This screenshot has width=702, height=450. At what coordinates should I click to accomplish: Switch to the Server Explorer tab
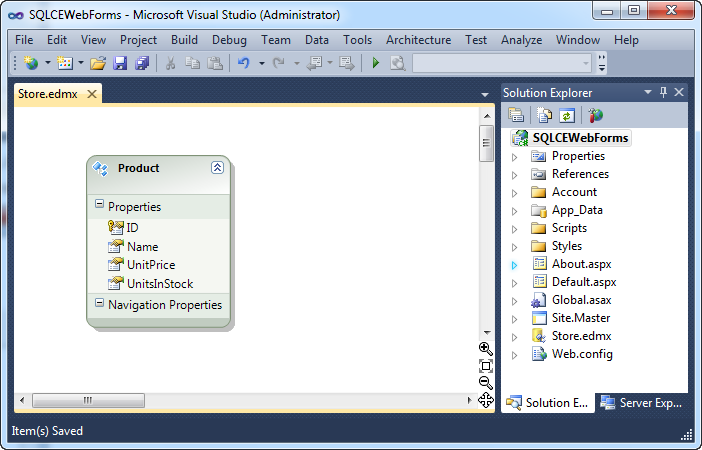(x=642, y=403)
